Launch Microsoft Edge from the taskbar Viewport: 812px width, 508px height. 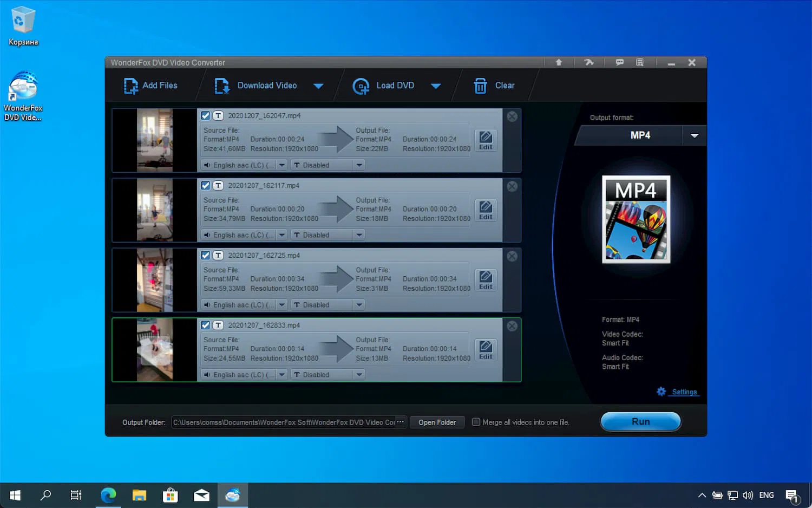(x=108, y=495)
